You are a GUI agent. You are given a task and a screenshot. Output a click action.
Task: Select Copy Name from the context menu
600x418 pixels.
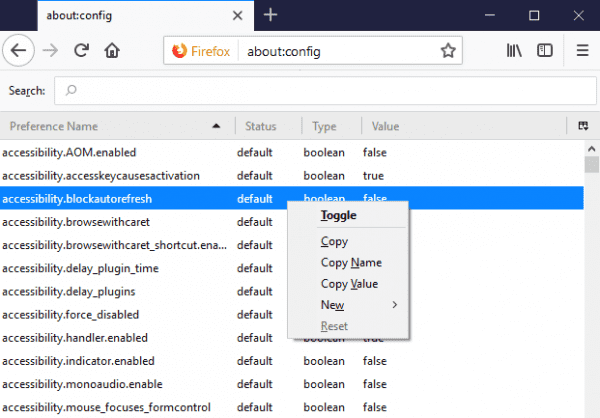pyautogui.click(x=350, y=263)
